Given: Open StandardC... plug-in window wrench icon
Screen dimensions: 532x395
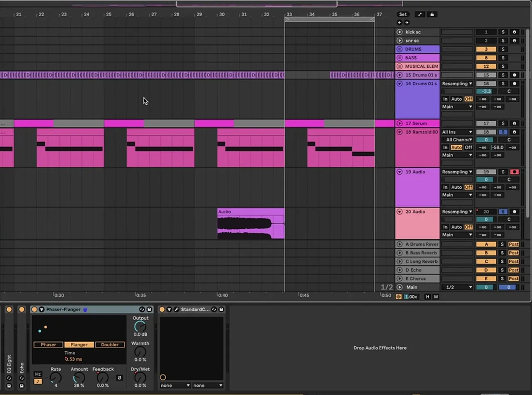Looking at the screenshot, I should click(x=176, y=309).
